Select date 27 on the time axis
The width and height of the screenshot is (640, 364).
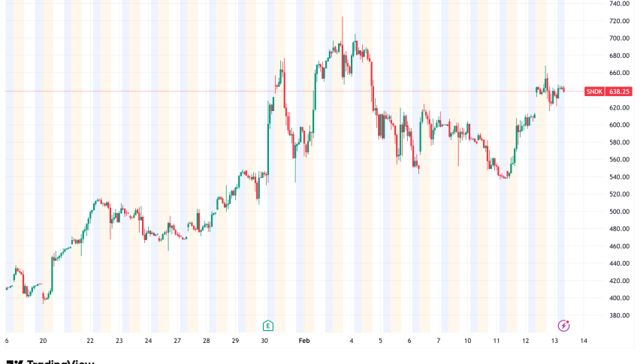(177, 340)
